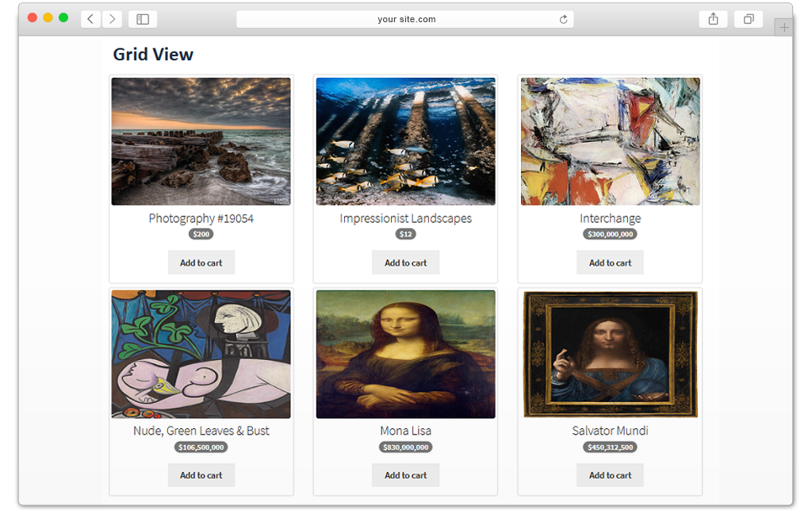812x510 pixels.
Task: Add Impressionist Landscapes to cart
Action: tap(405, 263)
